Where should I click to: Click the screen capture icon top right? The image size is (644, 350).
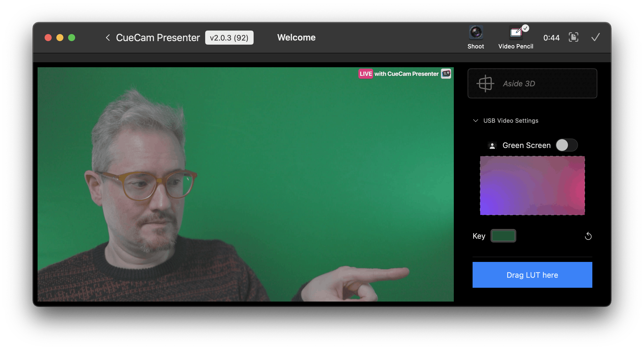(573, 38)
